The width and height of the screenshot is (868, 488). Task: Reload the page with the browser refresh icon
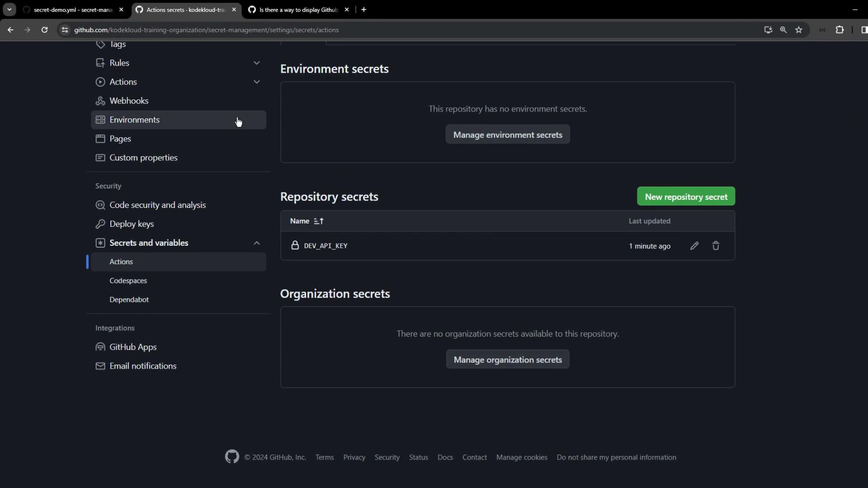point(44,30)
